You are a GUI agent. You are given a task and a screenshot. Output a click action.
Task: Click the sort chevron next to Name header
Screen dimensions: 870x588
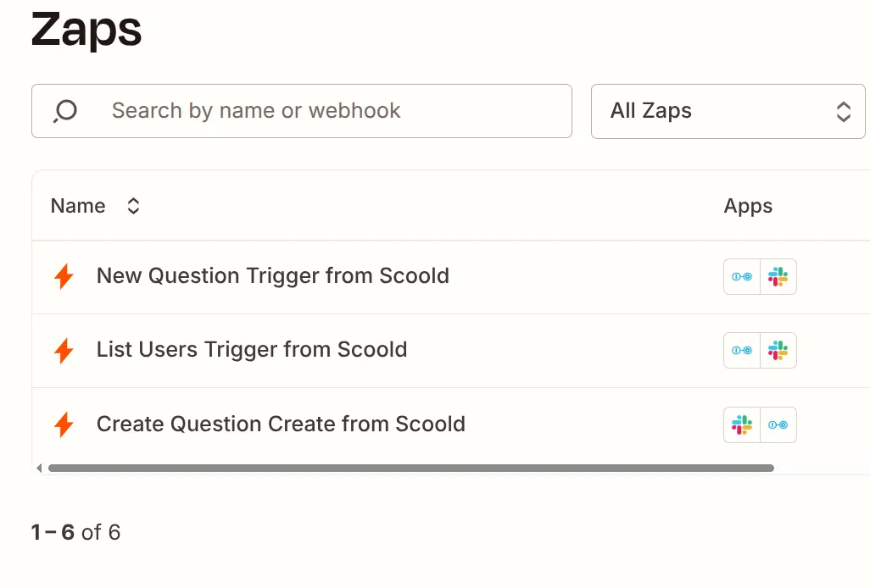coord(133,205)
